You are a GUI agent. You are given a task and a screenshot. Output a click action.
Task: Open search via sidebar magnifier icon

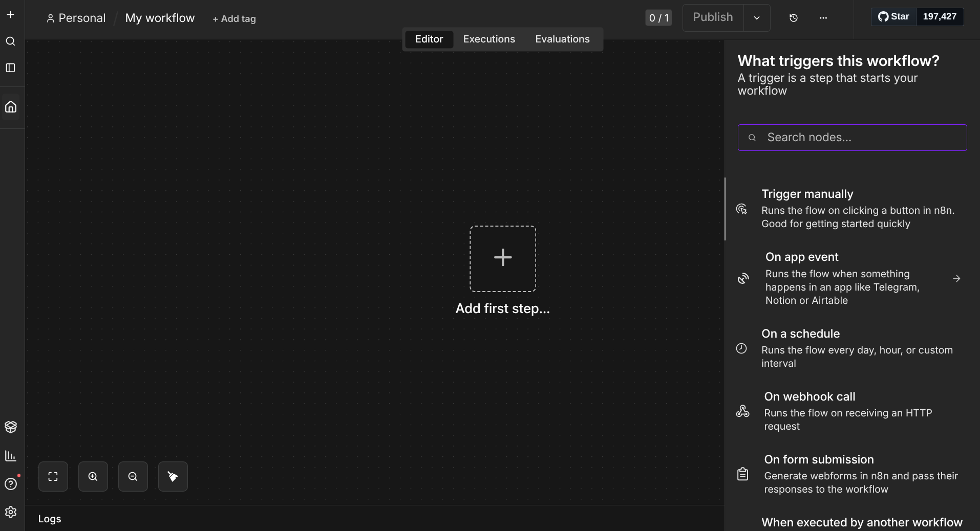pyautogui.click(x=10, y=41)
